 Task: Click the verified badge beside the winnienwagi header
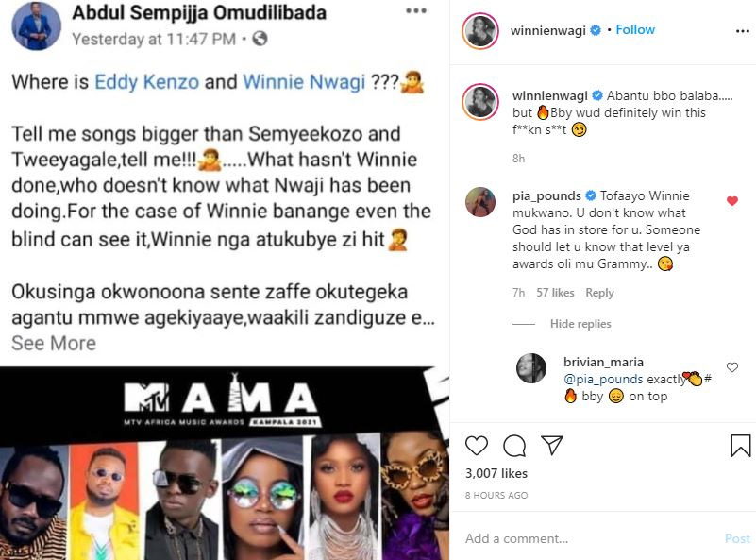pyautogui.click(x=596, y=30)
